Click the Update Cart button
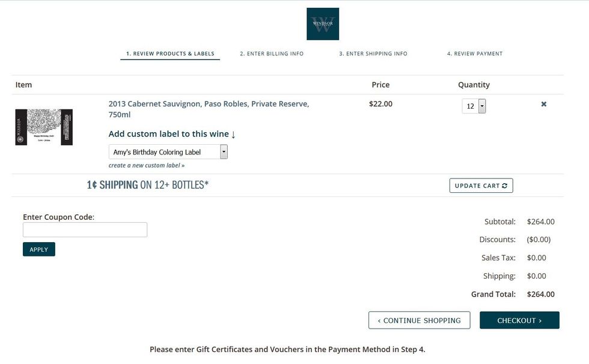589x364 pixels. [481, 185]
